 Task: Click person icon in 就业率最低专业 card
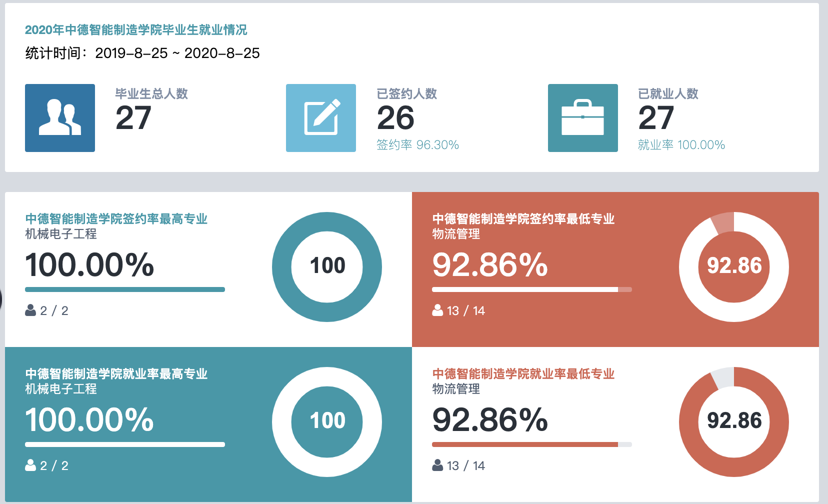(x=437, y=465)
